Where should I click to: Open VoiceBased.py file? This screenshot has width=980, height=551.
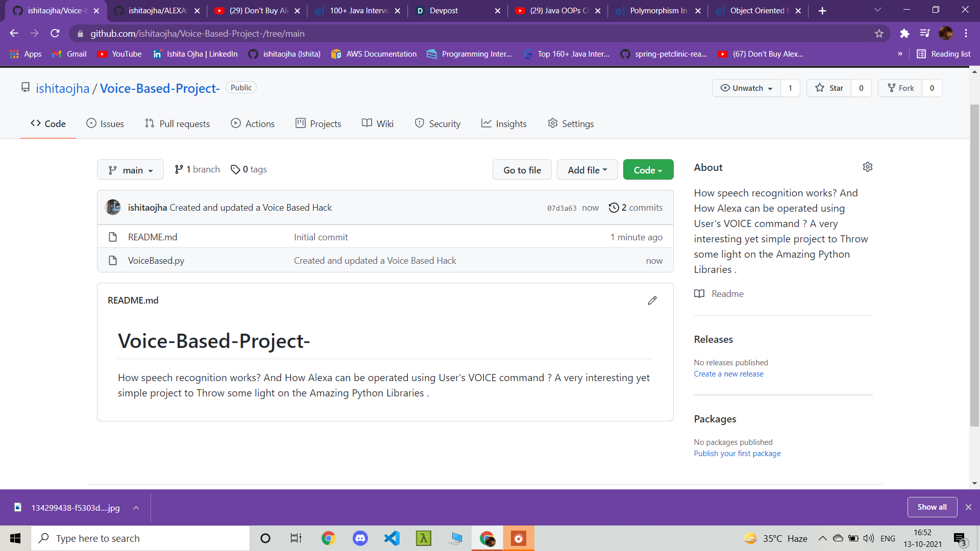(156, 261)
